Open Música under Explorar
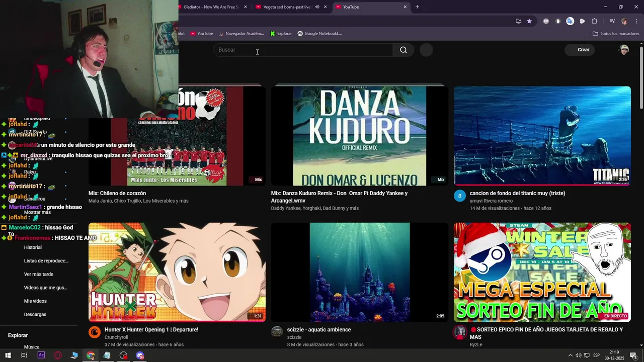Image resolution: width=644 pixels, height=362 pixels. click(32, 347)
